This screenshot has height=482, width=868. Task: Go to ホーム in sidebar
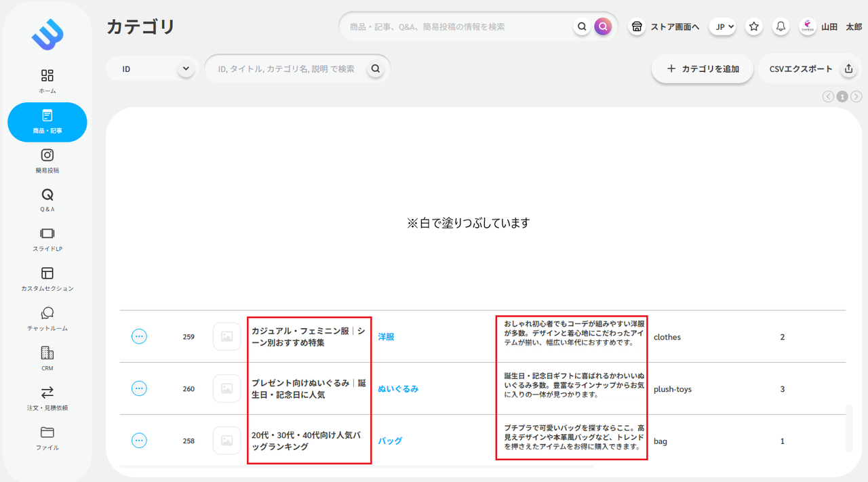click(47, 81)
